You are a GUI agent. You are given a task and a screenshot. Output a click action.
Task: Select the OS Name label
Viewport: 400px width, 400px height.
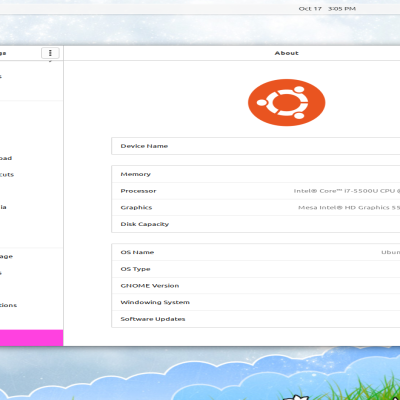(137, 252)
